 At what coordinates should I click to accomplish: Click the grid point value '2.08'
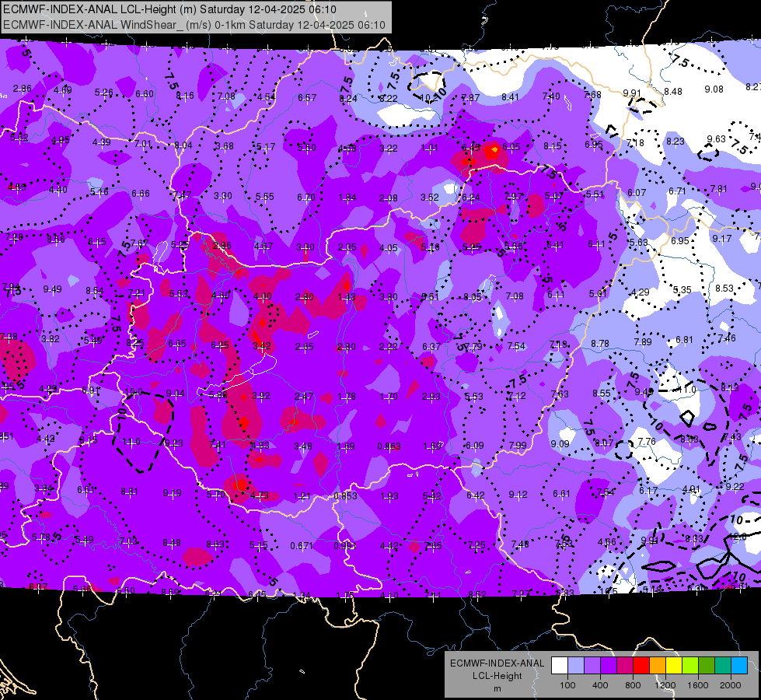389,198
